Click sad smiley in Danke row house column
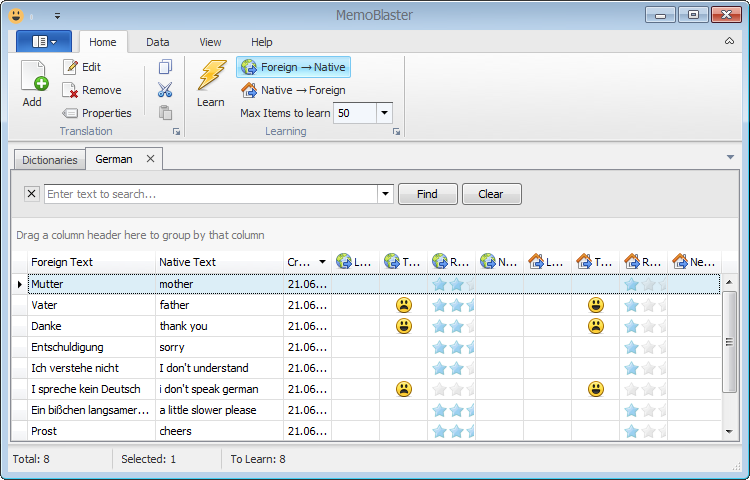This screenshot has width=750, height=480. click(x=596, y=326)
